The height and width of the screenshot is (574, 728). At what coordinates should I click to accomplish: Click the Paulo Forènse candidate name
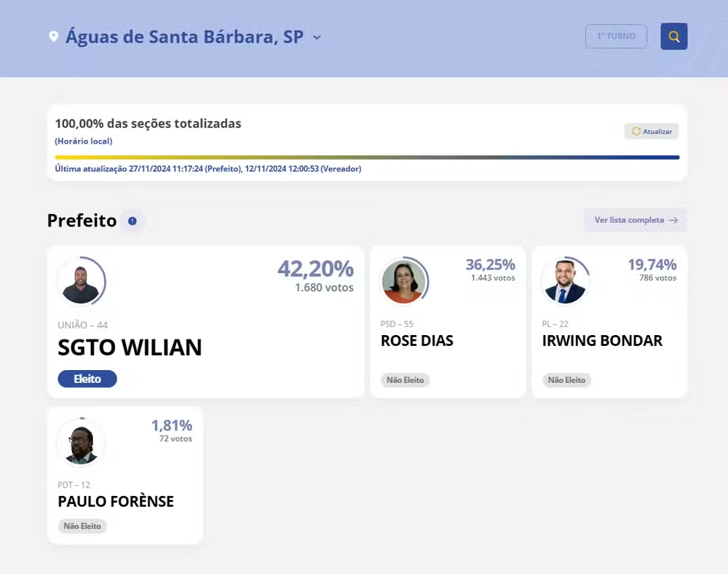tap(116, 501)
